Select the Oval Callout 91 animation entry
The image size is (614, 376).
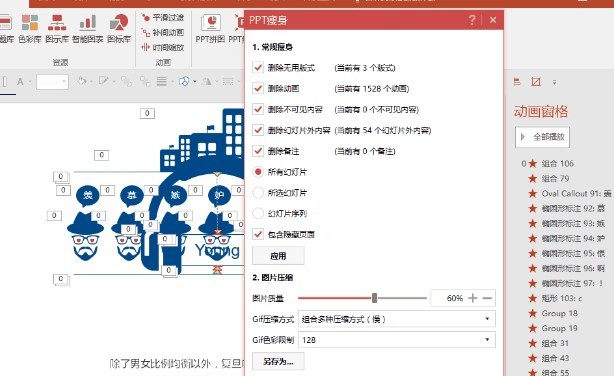[x=570, y=193]
